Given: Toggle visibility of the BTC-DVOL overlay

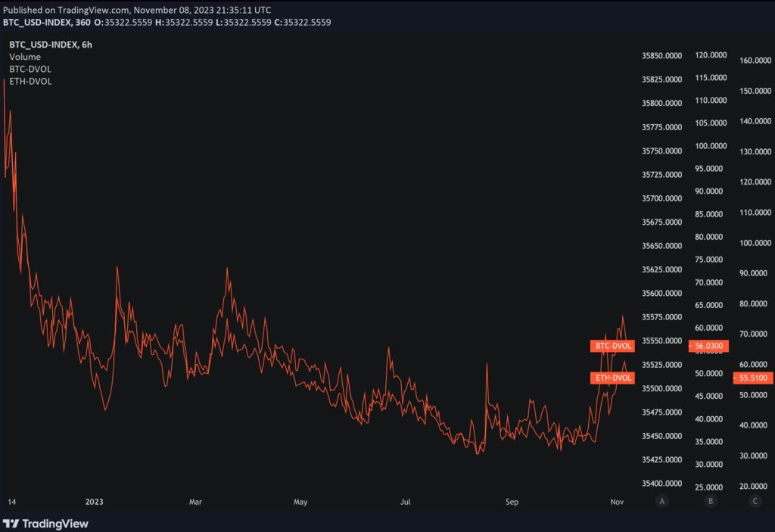Looking at the screenshot, I should coord(30,69).
